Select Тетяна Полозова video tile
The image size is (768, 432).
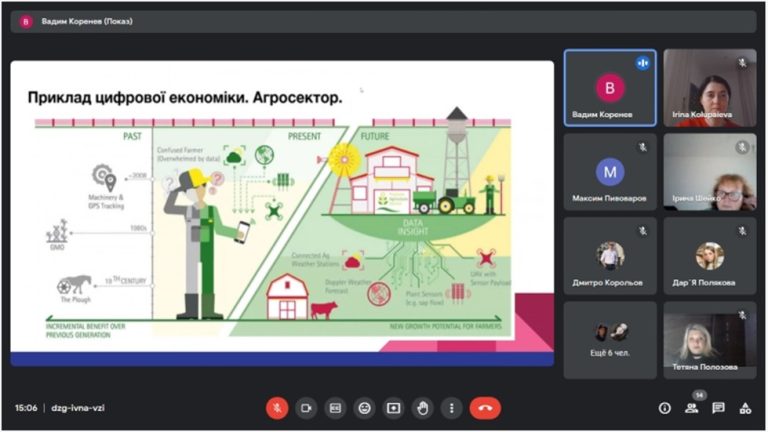[x=710, y=340]
